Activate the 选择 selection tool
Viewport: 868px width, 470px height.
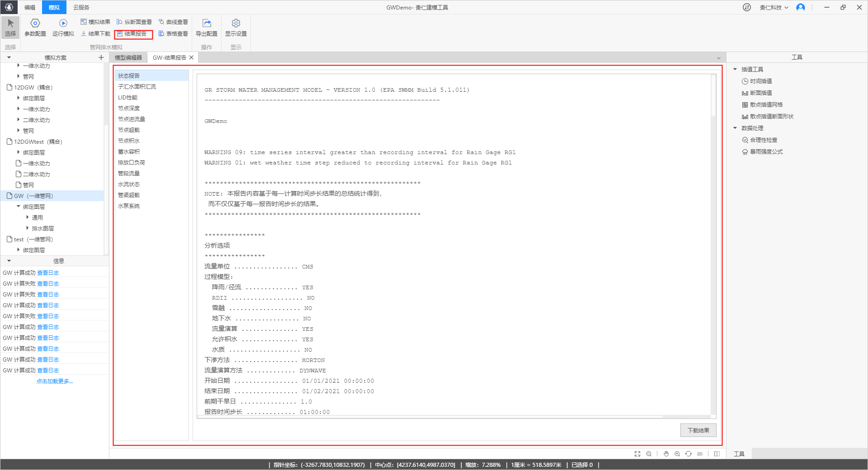point(10,28)
